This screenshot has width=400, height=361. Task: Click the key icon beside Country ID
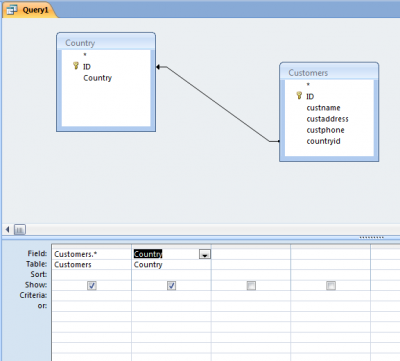(x=76, y=66)
